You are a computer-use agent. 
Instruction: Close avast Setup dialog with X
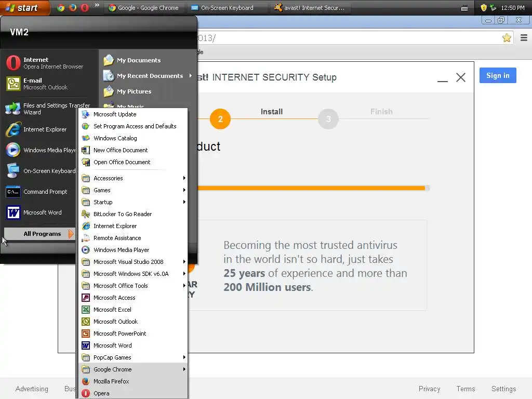461,77
